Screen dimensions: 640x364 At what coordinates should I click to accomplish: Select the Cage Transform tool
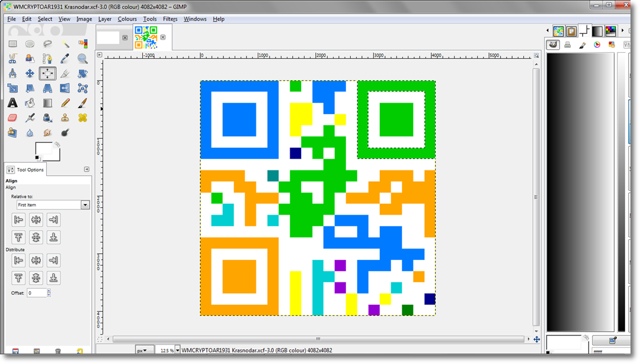coord(82,88)
